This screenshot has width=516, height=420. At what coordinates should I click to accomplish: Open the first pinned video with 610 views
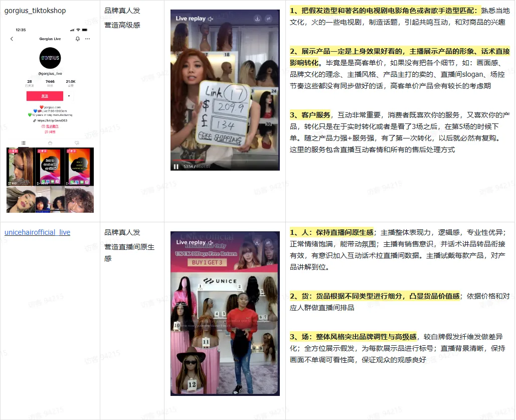pos(21,167)
